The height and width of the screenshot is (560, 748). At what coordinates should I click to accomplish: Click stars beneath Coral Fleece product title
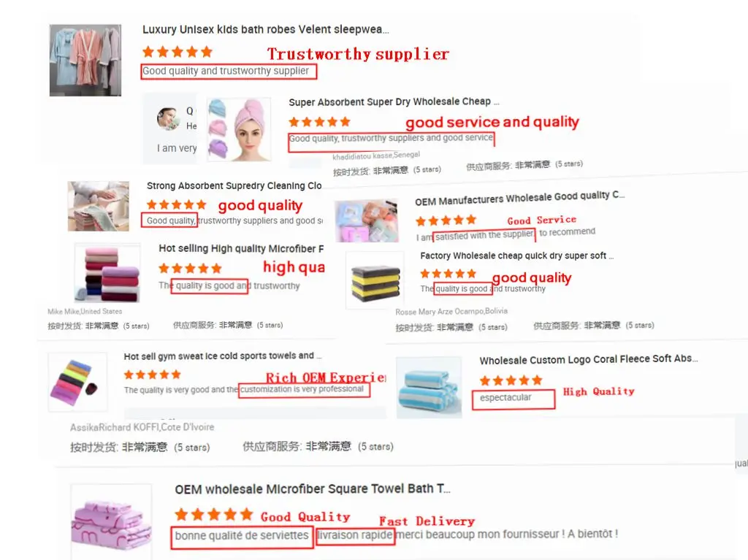(x=511, y=380)
